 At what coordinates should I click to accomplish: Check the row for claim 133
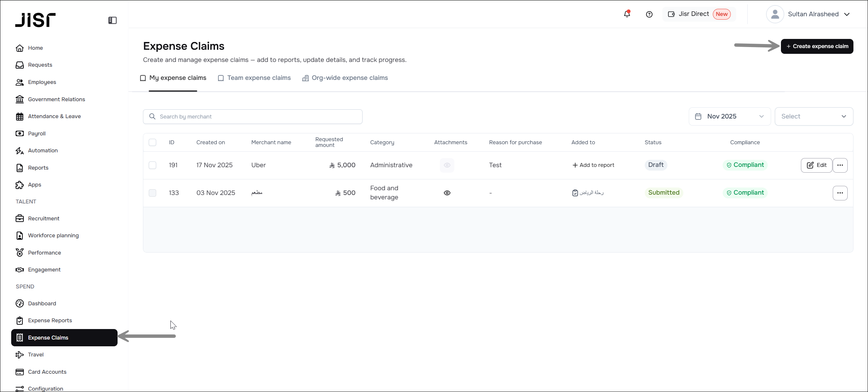pyautogui.click(x=152, y=193)
